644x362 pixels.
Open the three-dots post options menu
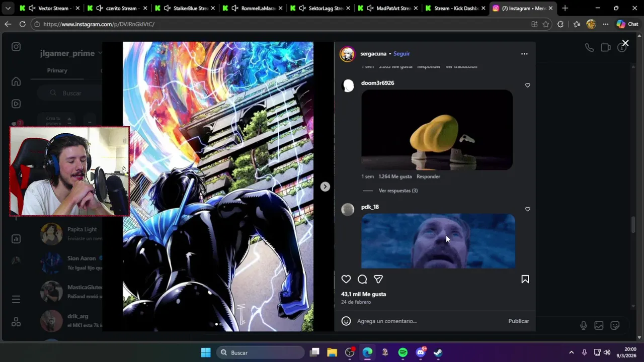click(524, 54)
